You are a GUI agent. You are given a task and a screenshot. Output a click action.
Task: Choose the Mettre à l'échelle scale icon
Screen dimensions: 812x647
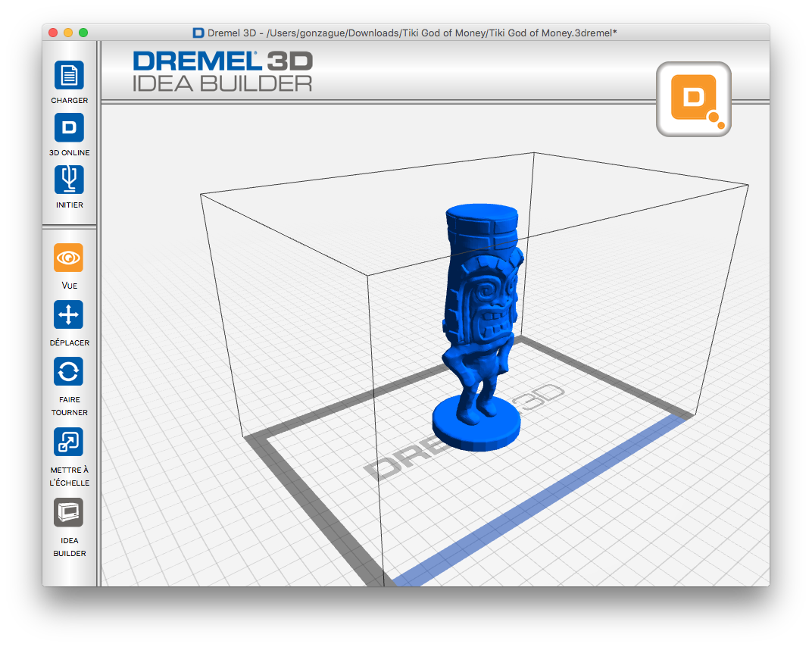(x=69, y=442)
